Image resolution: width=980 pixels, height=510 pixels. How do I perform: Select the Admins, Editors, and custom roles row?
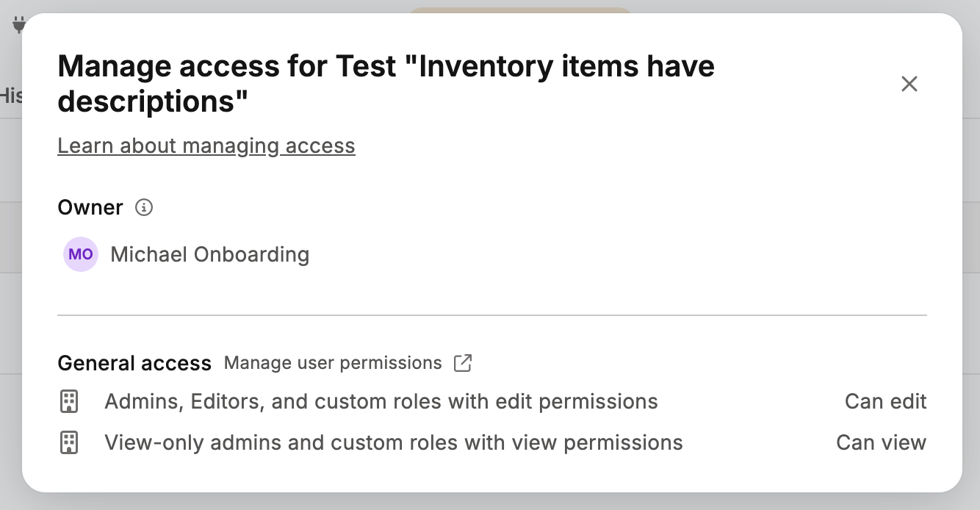point(492,401)
